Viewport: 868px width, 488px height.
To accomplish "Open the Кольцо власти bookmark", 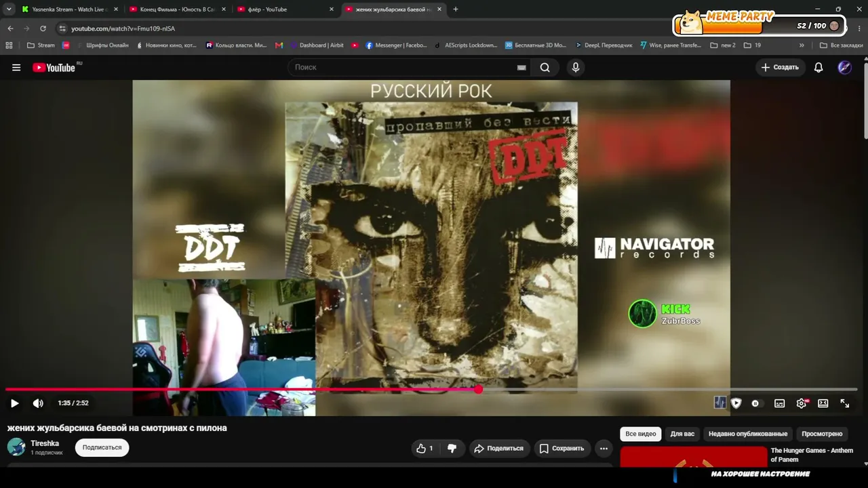I will tap(236, 45).
